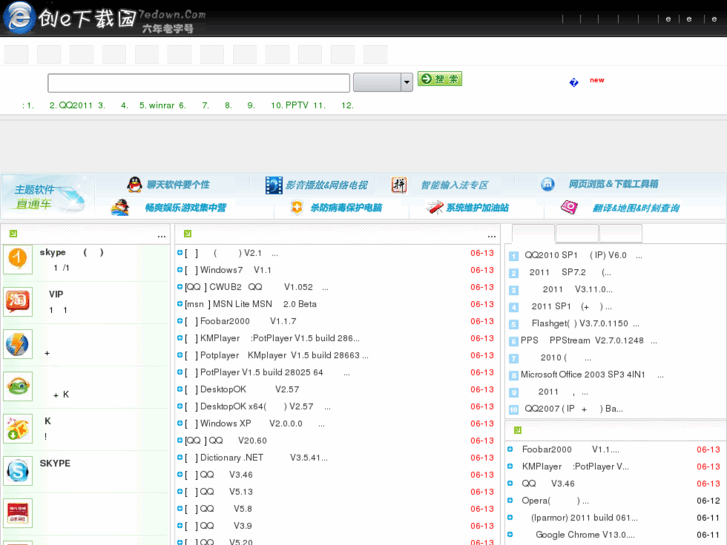Select the third tab in ranking panel
The width and height of the screenshot is (727, 545).
pos(620,233)
